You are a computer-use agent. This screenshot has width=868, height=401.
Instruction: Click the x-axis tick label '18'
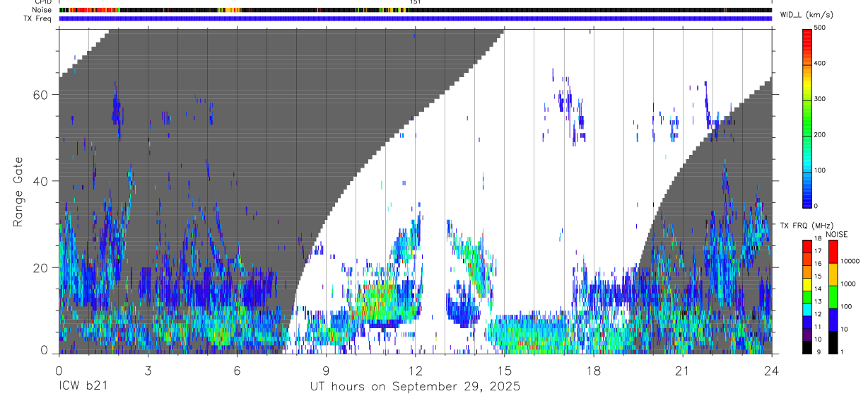594,371
